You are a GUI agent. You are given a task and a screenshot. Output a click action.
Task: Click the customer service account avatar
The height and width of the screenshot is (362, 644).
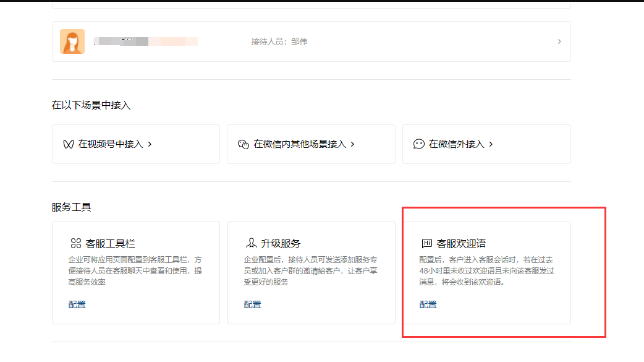(x=72, y=41)
